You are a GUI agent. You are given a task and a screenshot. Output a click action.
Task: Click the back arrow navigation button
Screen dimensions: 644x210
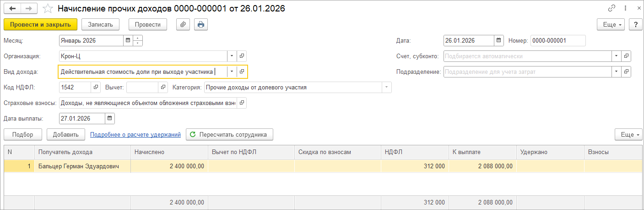12,8
